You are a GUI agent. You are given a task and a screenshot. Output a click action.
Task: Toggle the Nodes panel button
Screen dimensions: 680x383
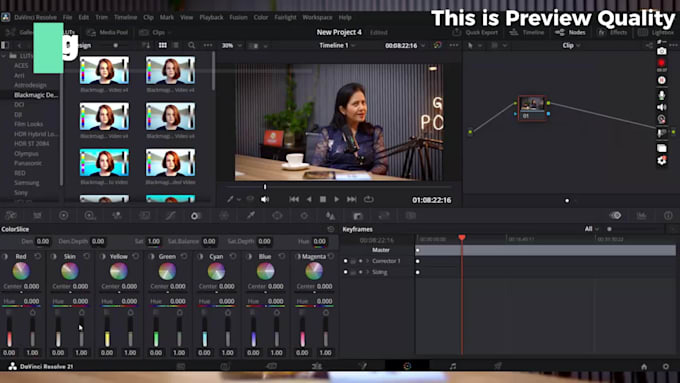[571, 33]
